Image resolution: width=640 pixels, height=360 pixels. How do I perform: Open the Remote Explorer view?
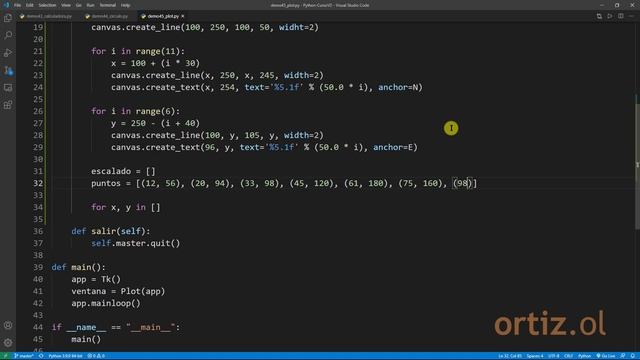pos(8,87)
